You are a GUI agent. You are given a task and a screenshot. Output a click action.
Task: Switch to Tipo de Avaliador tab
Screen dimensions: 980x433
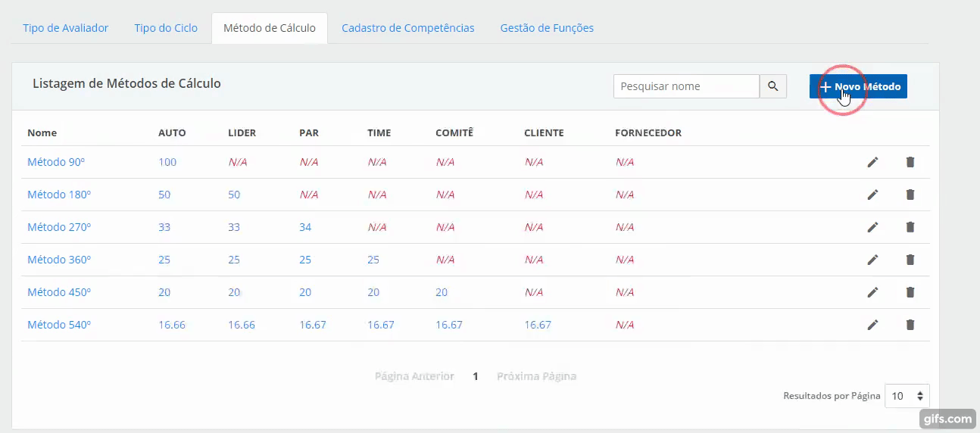click(66, 28)
